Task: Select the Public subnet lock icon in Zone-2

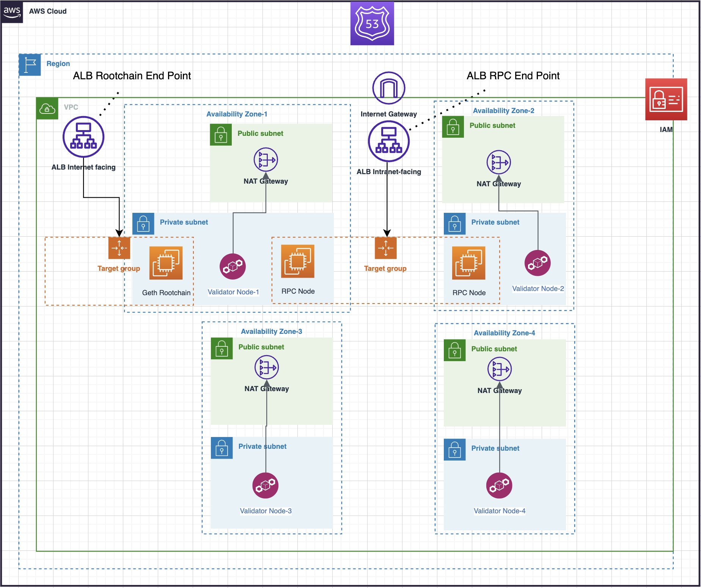Action: 453,127
